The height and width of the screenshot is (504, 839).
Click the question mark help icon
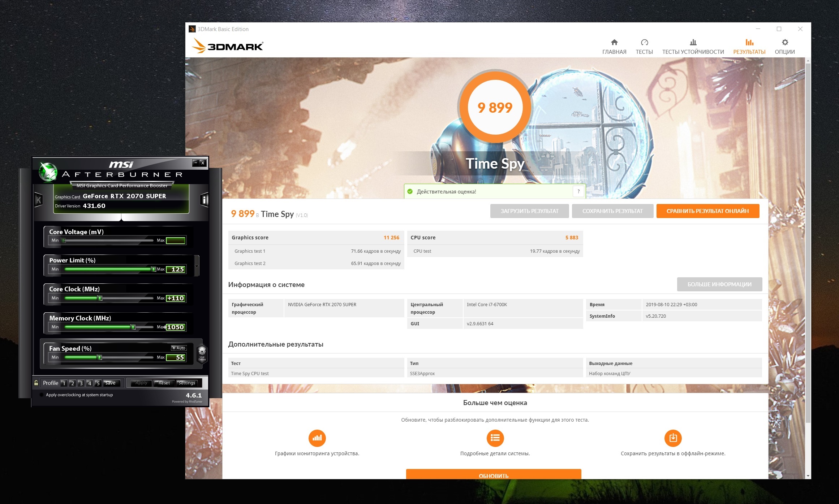pos(578,191)
